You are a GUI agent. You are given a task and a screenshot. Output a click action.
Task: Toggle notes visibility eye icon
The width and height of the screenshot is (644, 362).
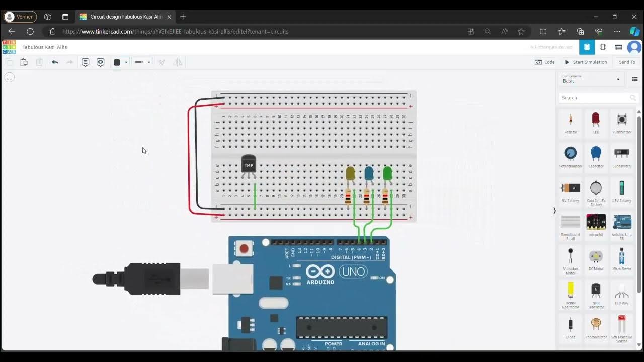point(101,62)
